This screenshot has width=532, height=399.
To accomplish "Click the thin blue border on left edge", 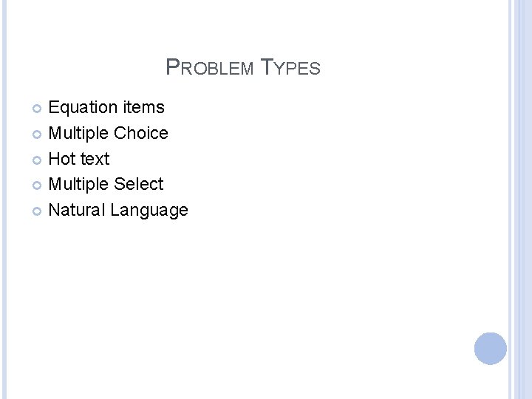I will point(4,199).
